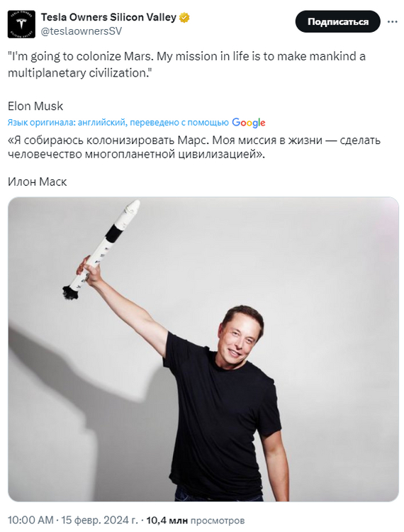Click the words multiplanetary civilization in the tweet
This screenshot has width=404, height=532.
click(77, 73)
